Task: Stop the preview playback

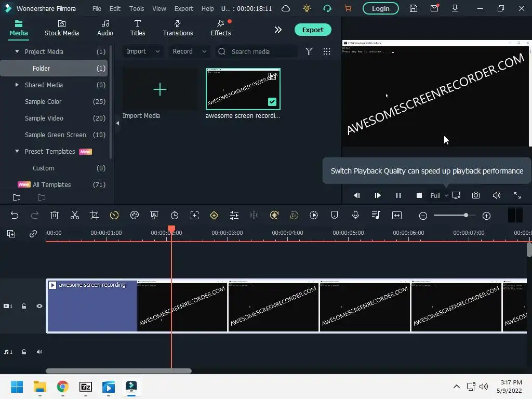Action: pos(419,195)
